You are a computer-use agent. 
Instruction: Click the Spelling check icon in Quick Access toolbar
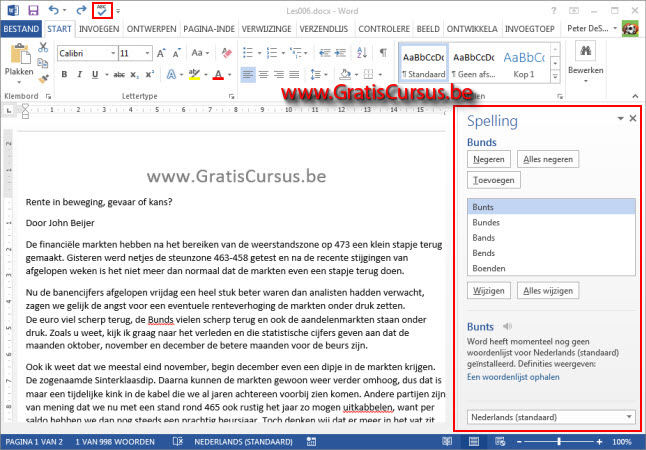(102, 11)
